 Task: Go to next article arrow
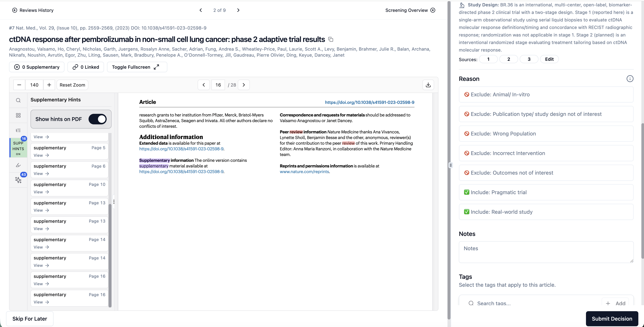tap(238, 10)
